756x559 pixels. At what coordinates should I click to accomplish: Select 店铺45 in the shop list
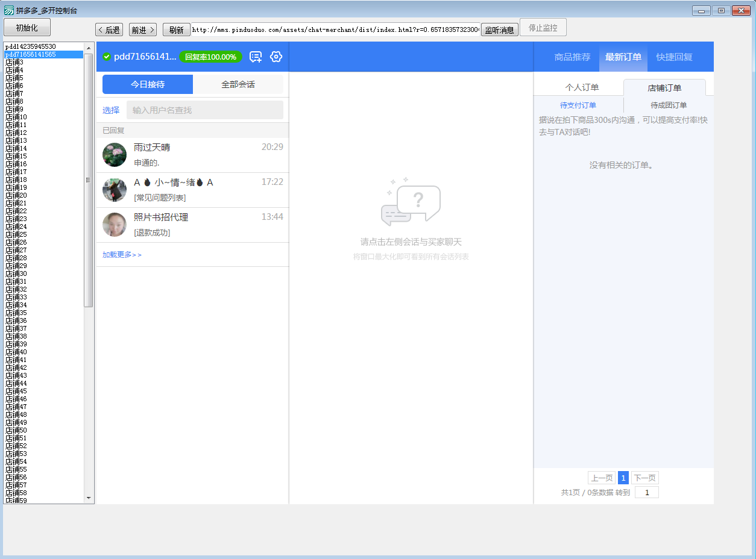click(x=43, y=391)
